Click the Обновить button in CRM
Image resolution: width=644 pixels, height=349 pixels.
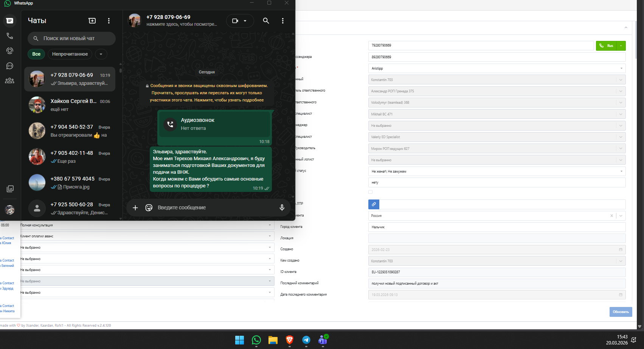tap(621, 312)
